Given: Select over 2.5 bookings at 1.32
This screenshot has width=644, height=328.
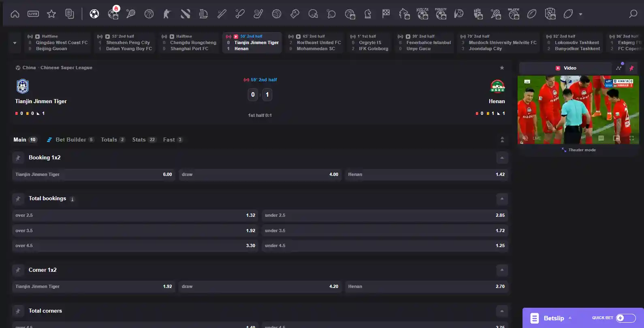Looking at the screenshot, I should (x=135, y=215).
